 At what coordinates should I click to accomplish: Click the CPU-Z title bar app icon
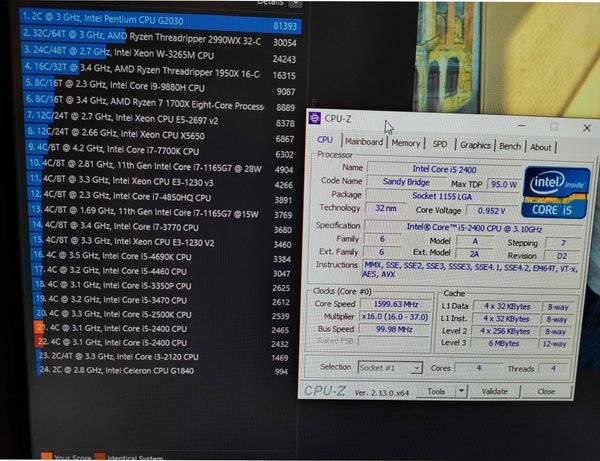click(315, 118)
